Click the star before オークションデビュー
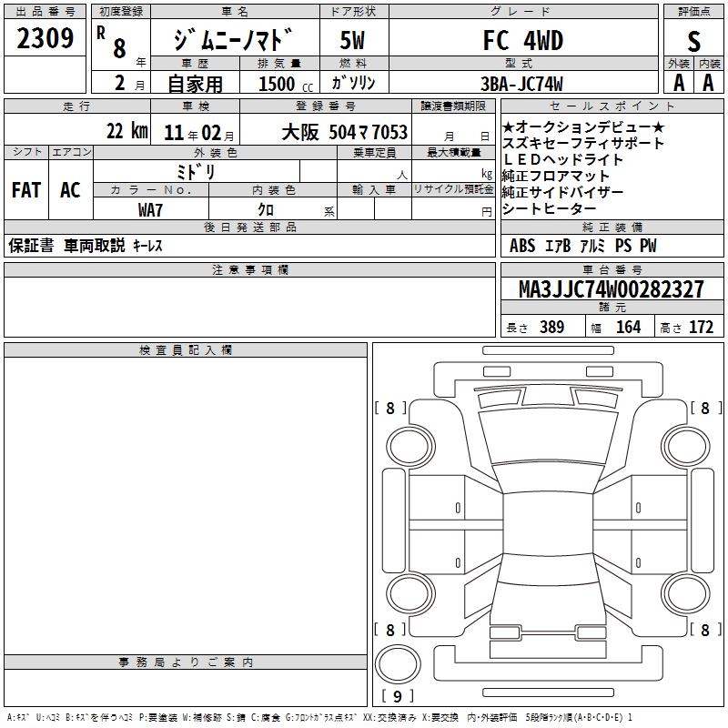This screenshot has width=728, height=728. tap(509, 126)
